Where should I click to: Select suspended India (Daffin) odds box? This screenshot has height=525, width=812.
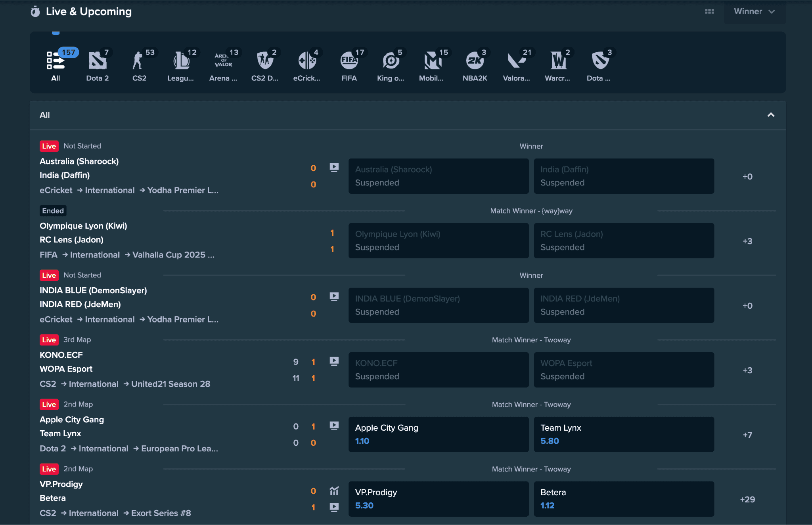pyautogui.click(x=624, y=176)
